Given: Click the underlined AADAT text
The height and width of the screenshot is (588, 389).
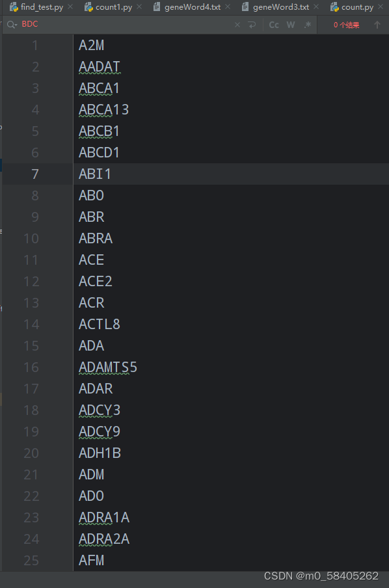Looking at the screenshot, I should (x=99, y=66).
